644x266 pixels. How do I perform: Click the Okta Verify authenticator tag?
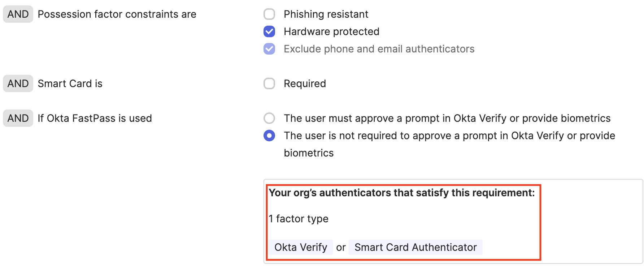301,247
